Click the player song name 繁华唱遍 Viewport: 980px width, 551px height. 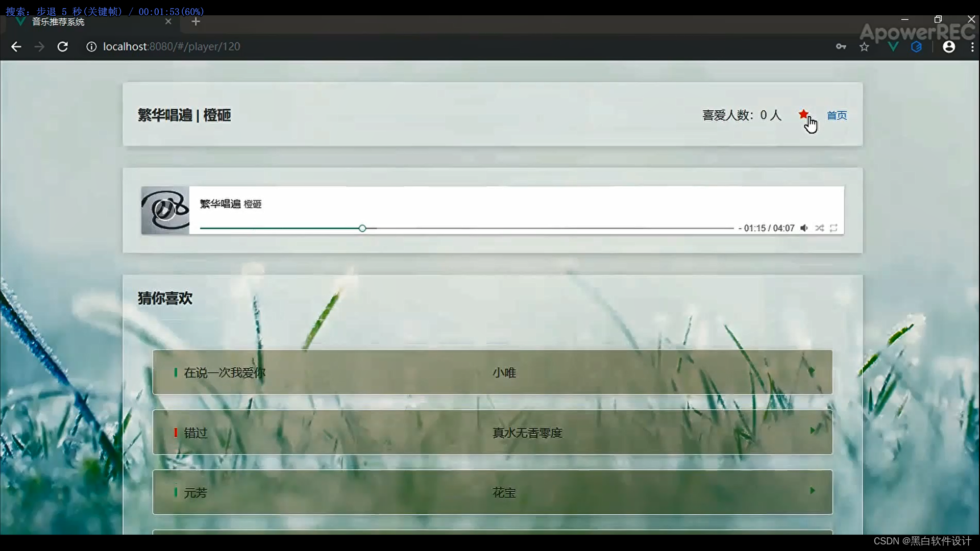click(x=220, y=204)
